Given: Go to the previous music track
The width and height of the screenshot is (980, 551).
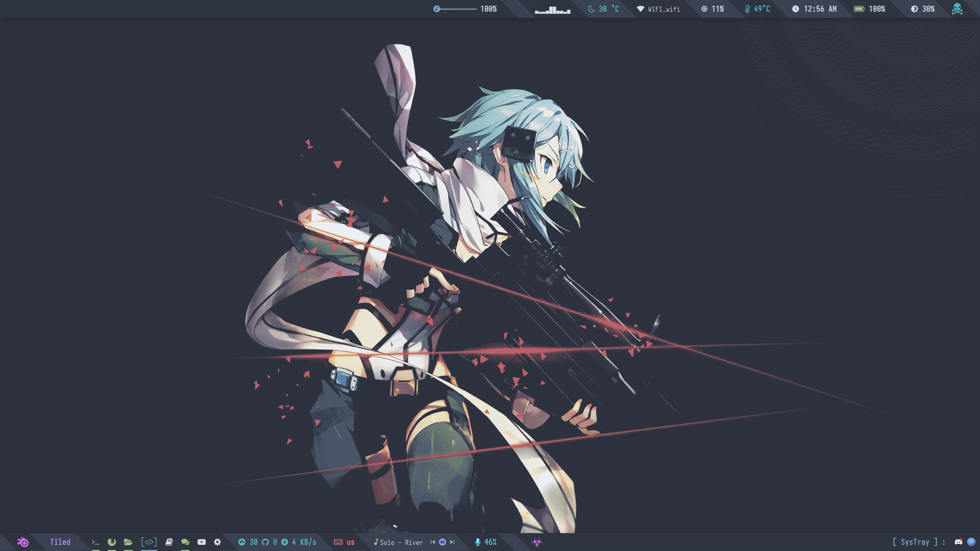Looking at the screenshot, I should (x=433, y=542).
